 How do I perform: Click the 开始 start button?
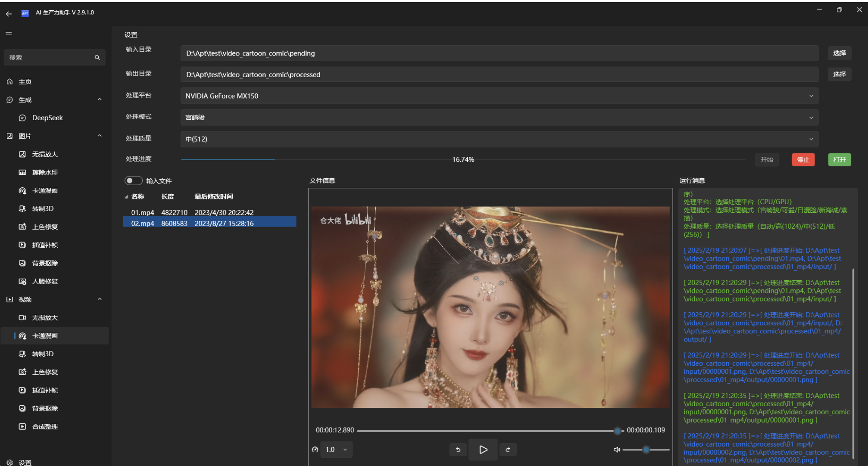(x=767, y=159)
